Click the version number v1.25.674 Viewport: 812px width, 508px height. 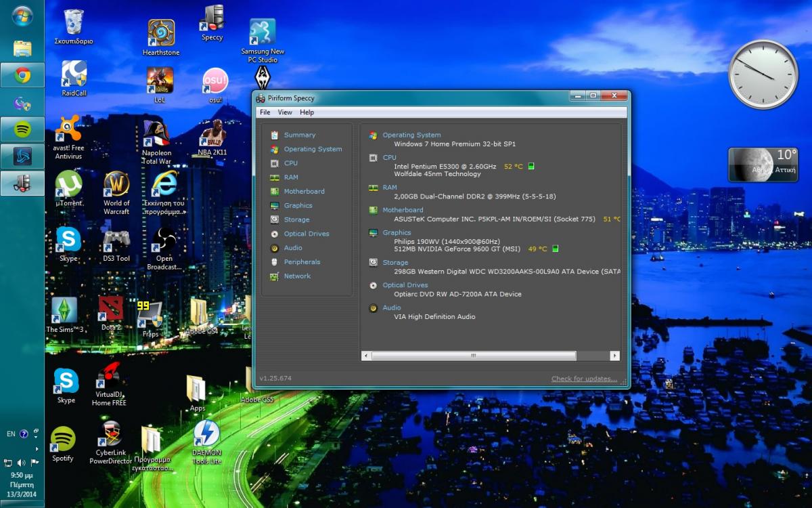(x=275, y=379)
